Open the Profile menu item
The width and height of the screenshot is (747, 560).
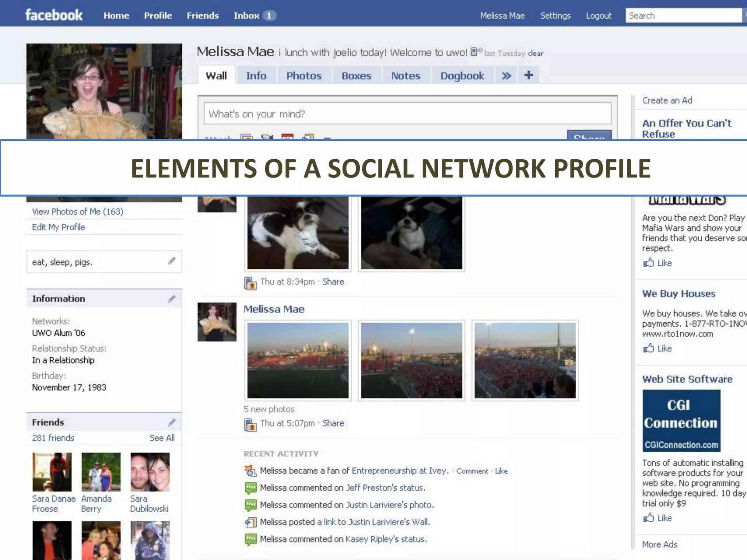(x=158, y=16)
